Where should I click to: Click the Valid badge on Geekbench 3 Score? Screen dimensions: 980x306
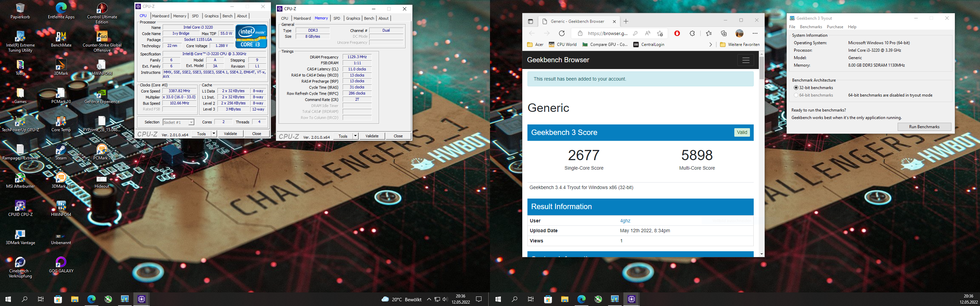pos(742,132)
